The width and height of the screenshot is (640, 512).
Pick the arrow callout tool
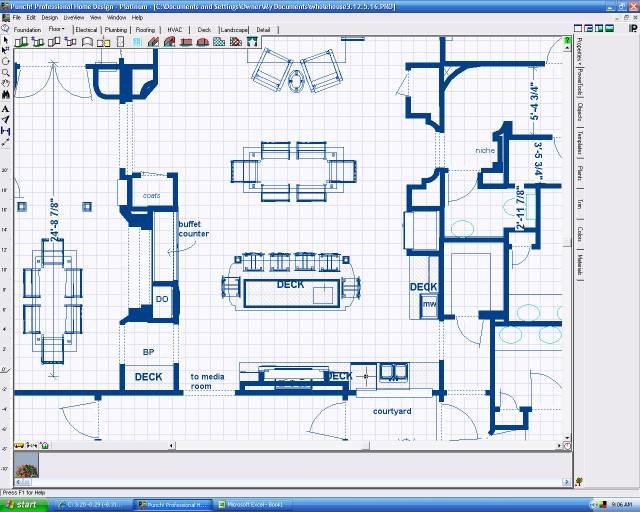pos(5,120)
